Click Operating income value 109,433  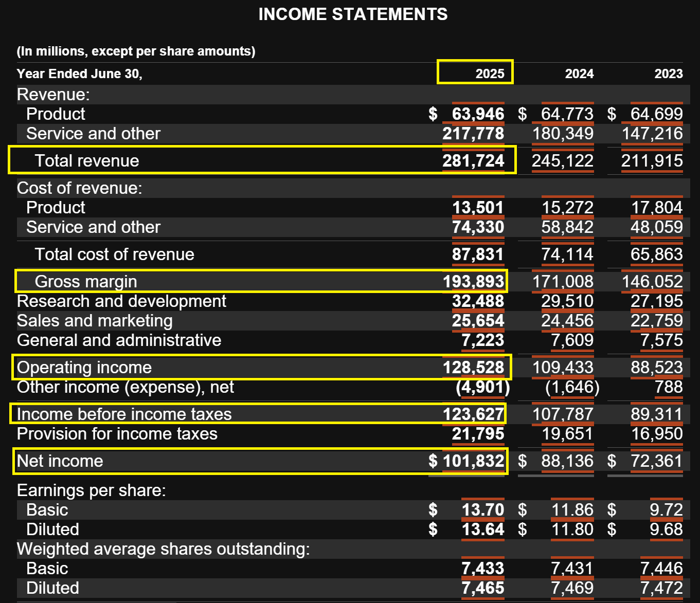pos(563,367)
